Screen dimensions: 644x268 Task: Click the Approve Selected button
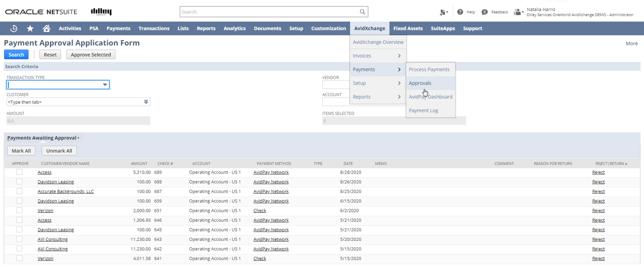91,55
